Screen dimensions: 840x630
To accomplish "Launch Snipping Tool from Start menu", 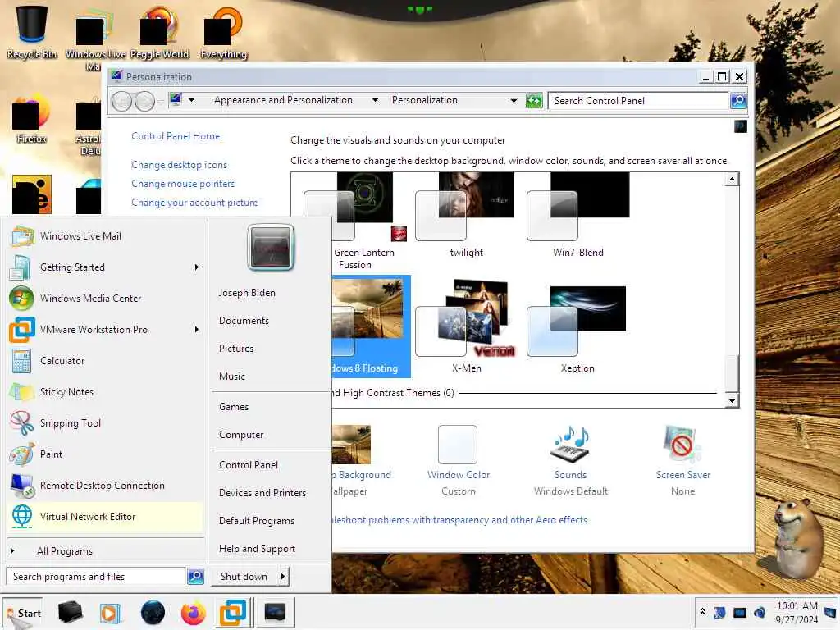I will click(x=105, y=423).
